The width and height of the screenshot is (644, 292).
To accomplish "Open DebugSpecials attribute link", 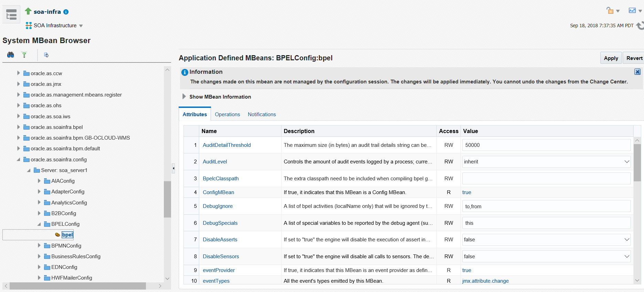I will pos(220,223).
